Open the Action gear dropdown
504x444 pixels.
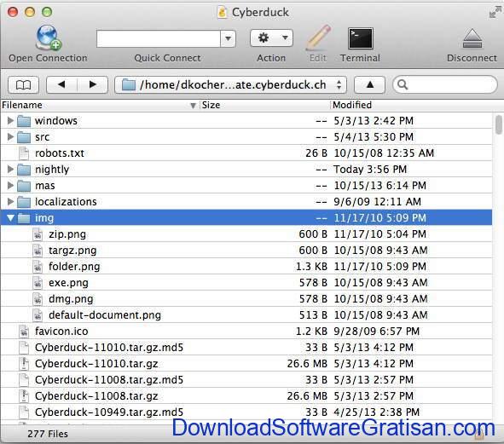[x=271, y=38]
